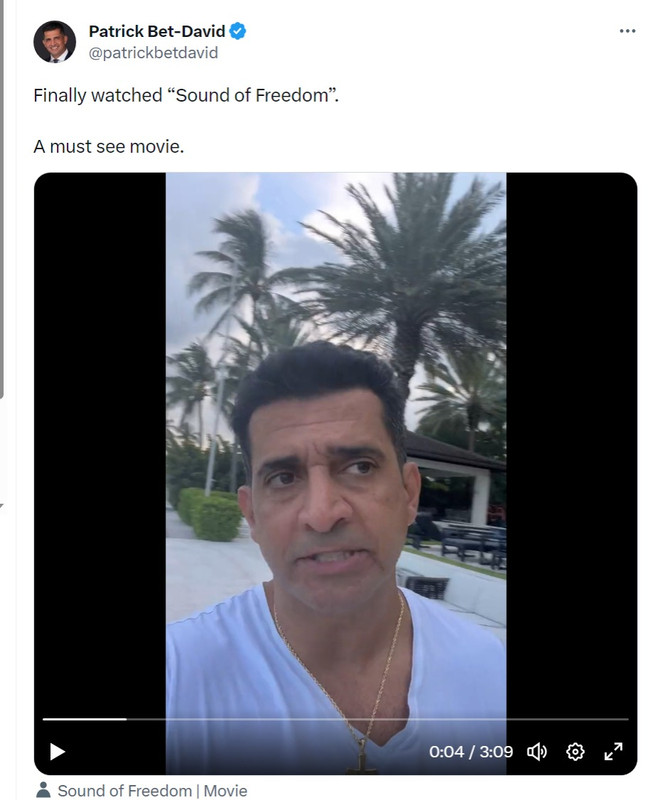Image resolution: width=653 pixels, height=800 pixels.
Task: Click the played white portion of progress bar
Action: point(85,719)
